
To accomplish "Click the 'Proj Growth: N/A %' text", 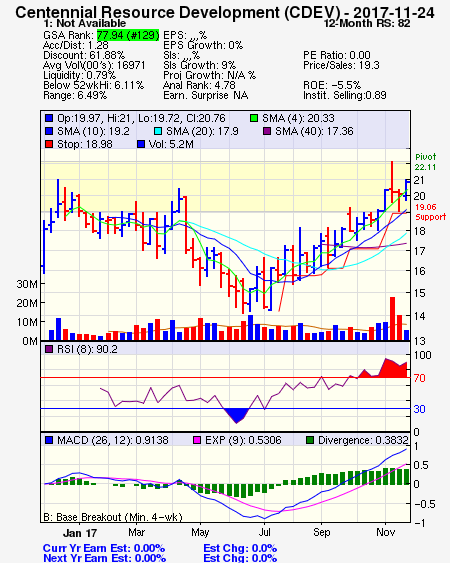I will coord(209,75).
